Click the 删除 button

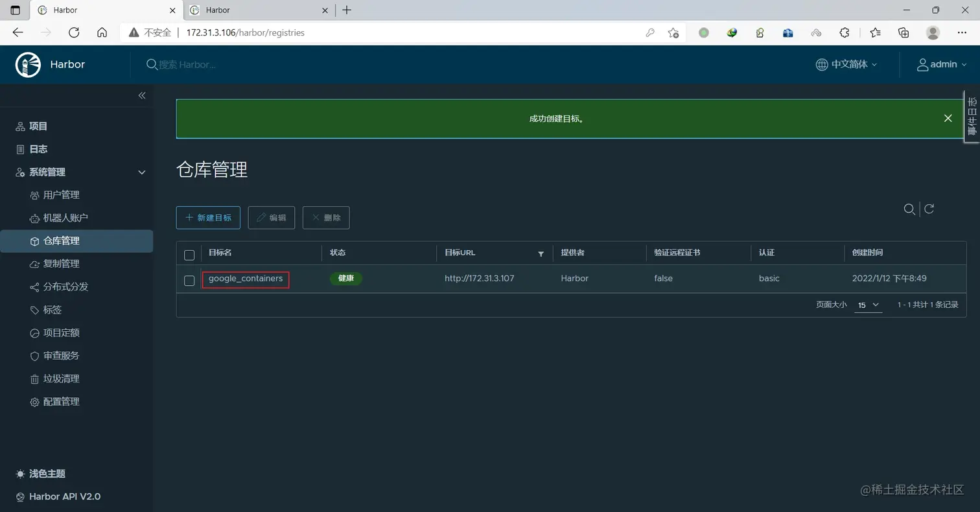click(x=326, y=218)
